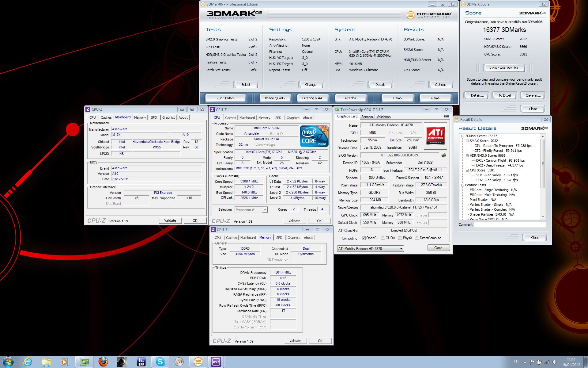Viewport: 588px width, 368px height.
Task: Open the Windows Start menu
Action: click(8, 362)
